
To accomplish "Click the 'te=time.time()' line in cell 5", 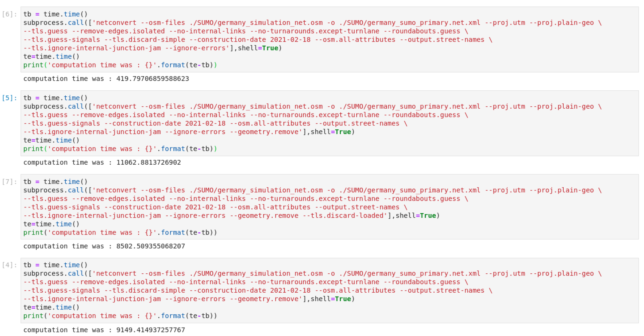I will (51, 140).
